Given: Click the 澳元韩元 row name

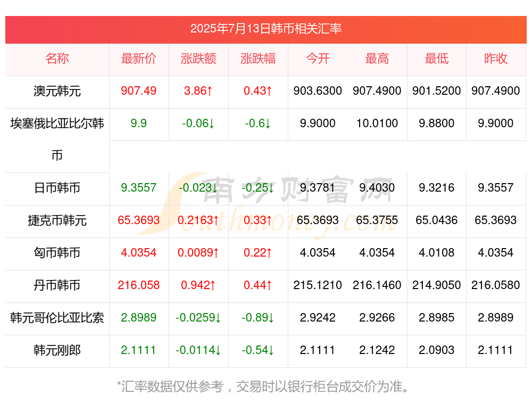Looking at the screenshot, I should 57,91.
